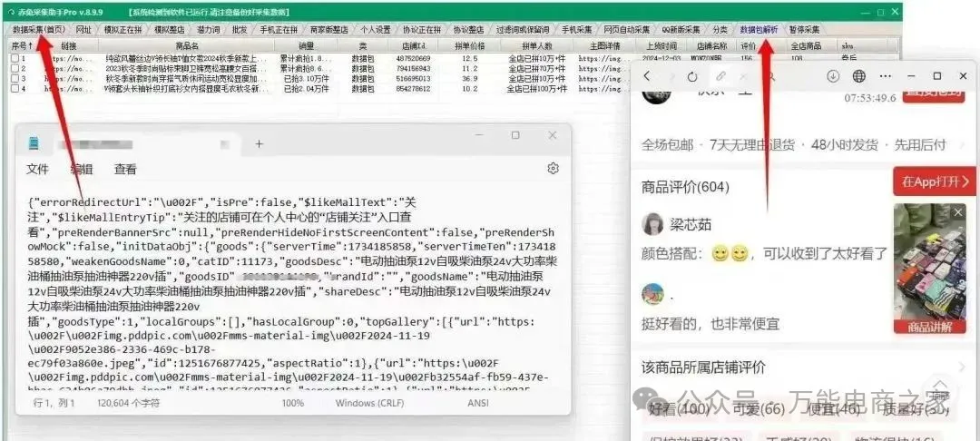The image size is (980, 441).
Task: Add a new Notepad tab with plus icon
Action: 259,143
